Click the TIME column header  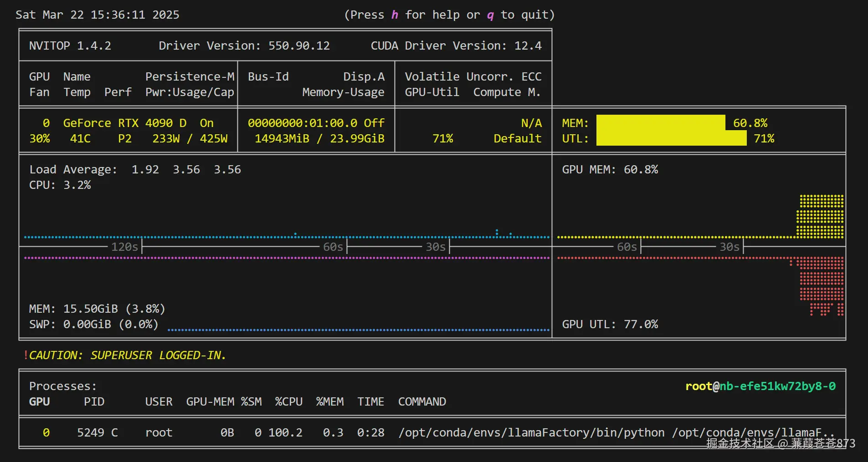point(370,402)
